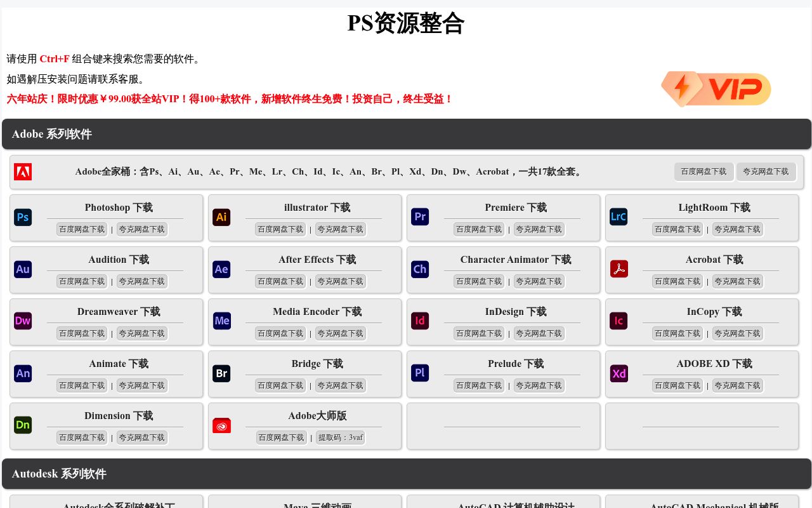Download Audition from 百度网盘

pos(82,281)
